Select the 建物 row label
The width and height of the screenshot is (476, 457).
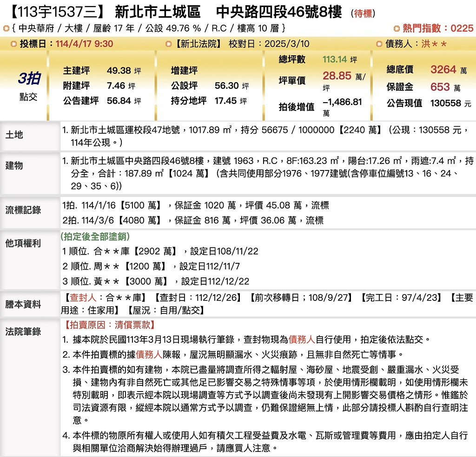coord(14,165)
